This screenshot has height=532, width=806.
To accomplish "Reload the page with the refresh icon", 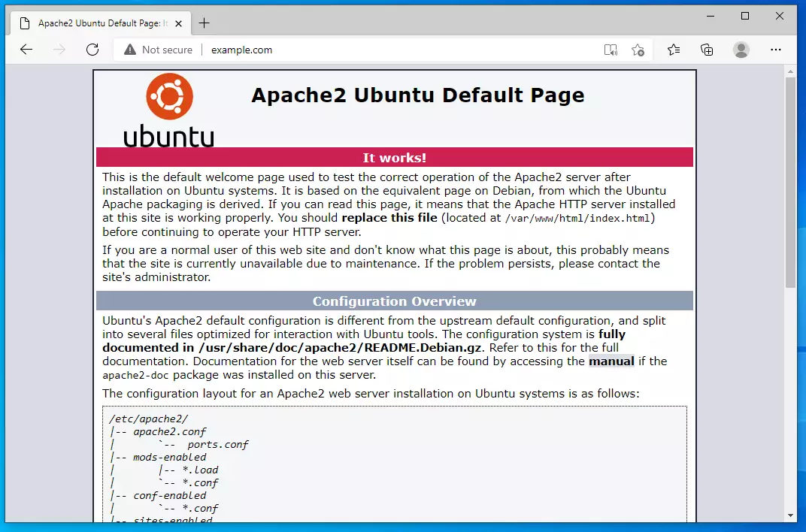I will tap(92, 50).
